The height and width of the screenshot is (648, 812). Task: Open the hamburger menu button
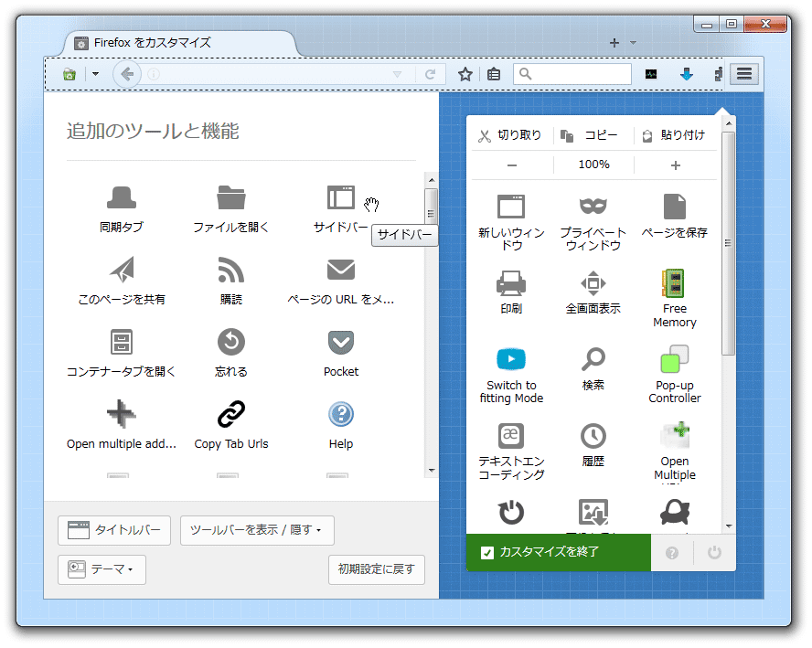(x=744, y=74)
